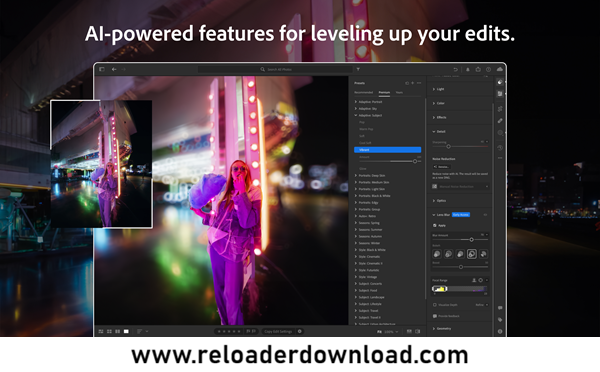Open the cloud sync status icon
This screenshot has height=372, width=600.
[500, 69]
